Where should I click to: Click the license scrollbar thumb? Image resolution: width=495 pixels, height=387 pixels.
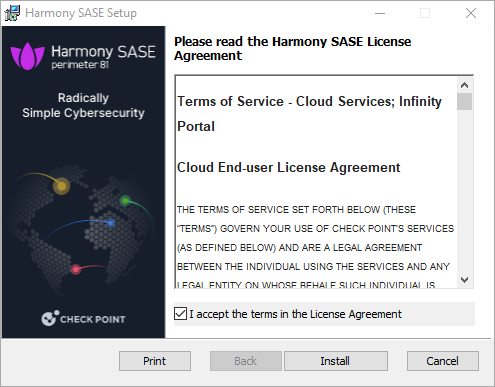click(x=464, y=101)
